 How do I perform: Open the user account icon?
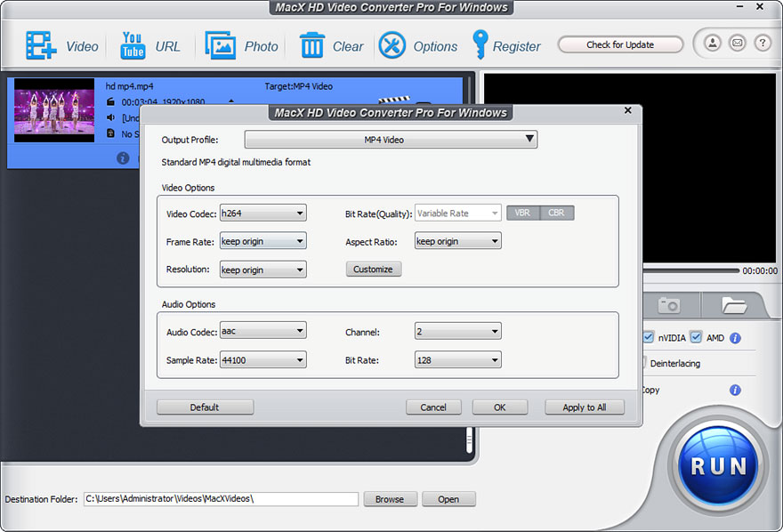click(713, 43)
